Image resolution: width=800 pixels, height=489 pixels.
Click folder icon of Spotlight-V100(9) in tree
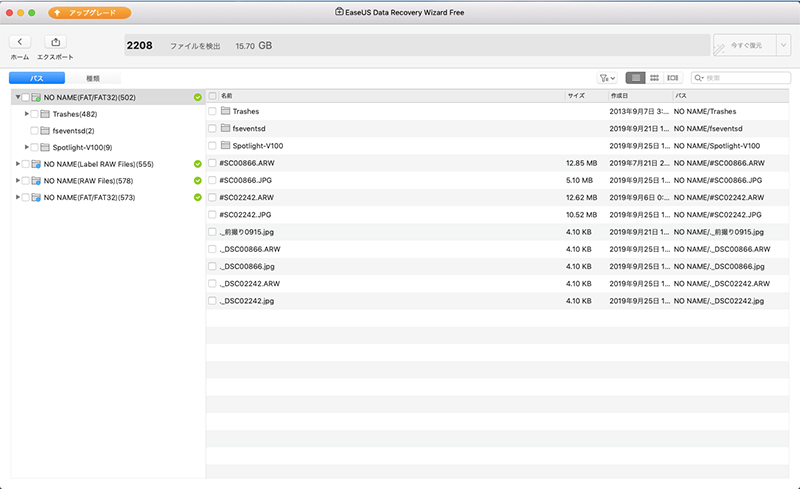[x=45, y=147]
